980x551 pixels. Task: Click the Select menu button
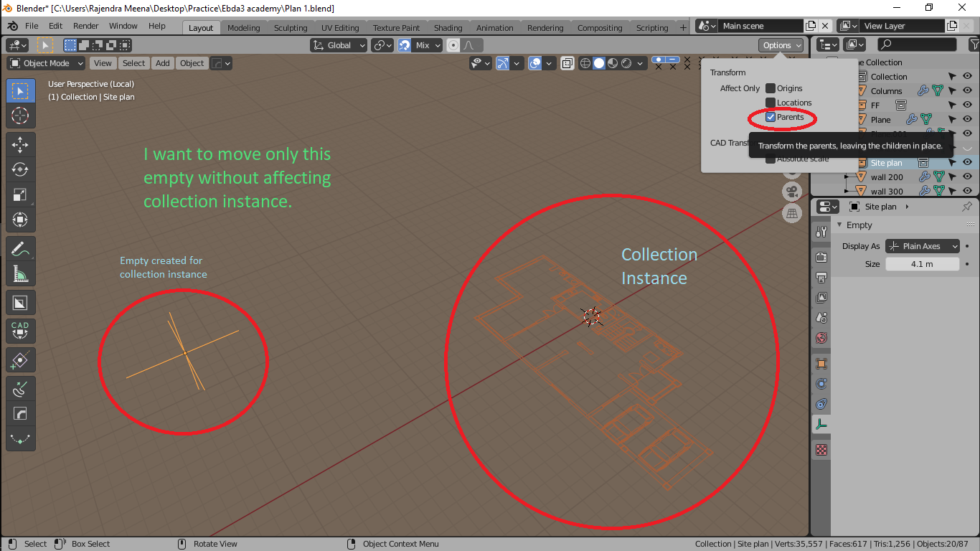pos(134,63)
